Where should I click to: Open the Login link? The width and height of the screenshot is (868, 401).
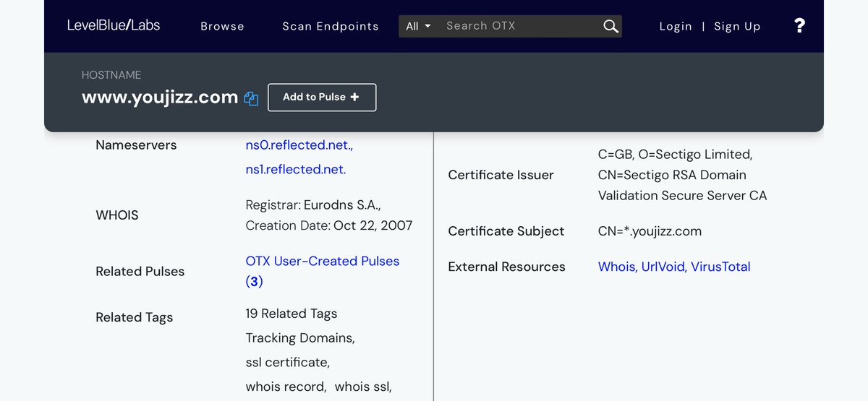click(x=676, y=26)
